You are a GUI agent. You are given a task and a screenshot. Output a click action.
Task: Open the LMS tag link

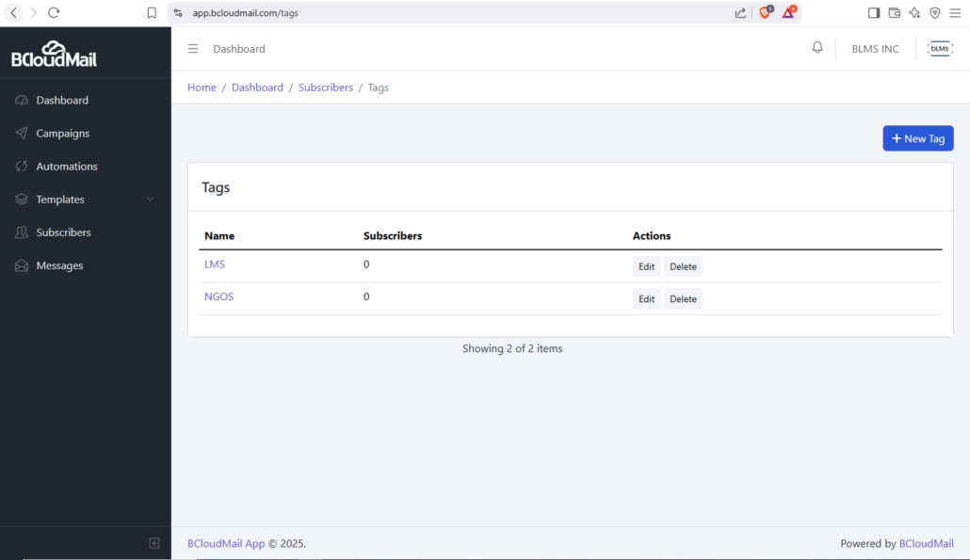[215, 264]
